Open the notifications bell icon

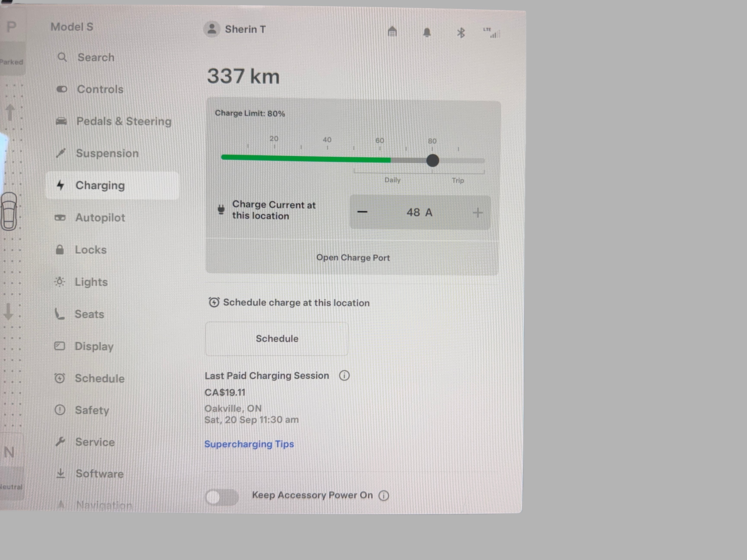pyautogui.click(x=427, y=32)
